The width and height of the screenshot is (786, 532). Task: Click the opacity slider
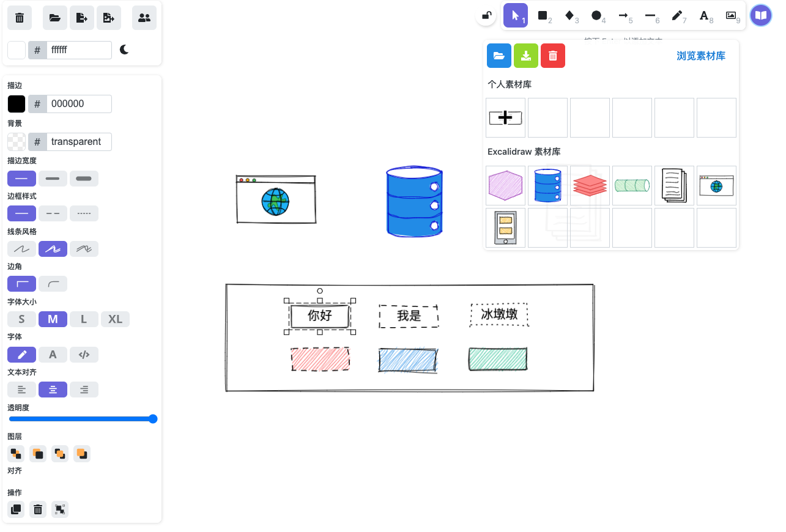83,419
